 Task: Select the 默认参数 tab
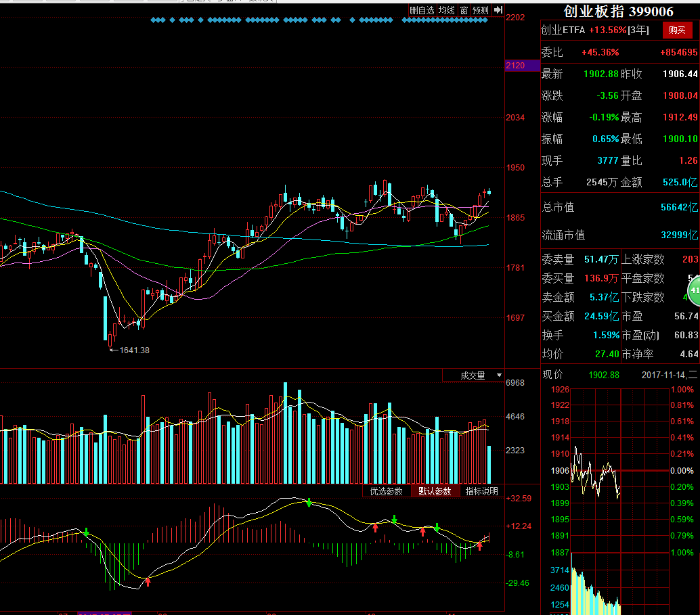pos(435,491)
